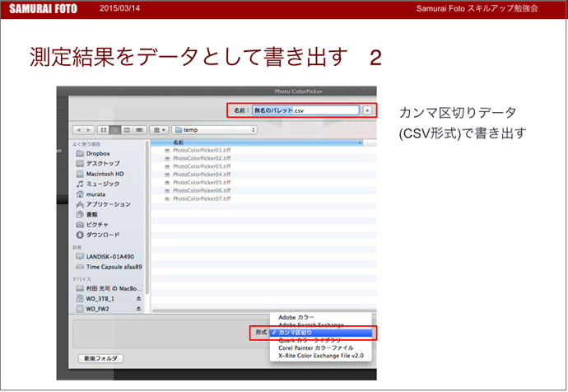
Task: Select PhotoColorPicker06.tiff file
Action: [x=198, y=190]
